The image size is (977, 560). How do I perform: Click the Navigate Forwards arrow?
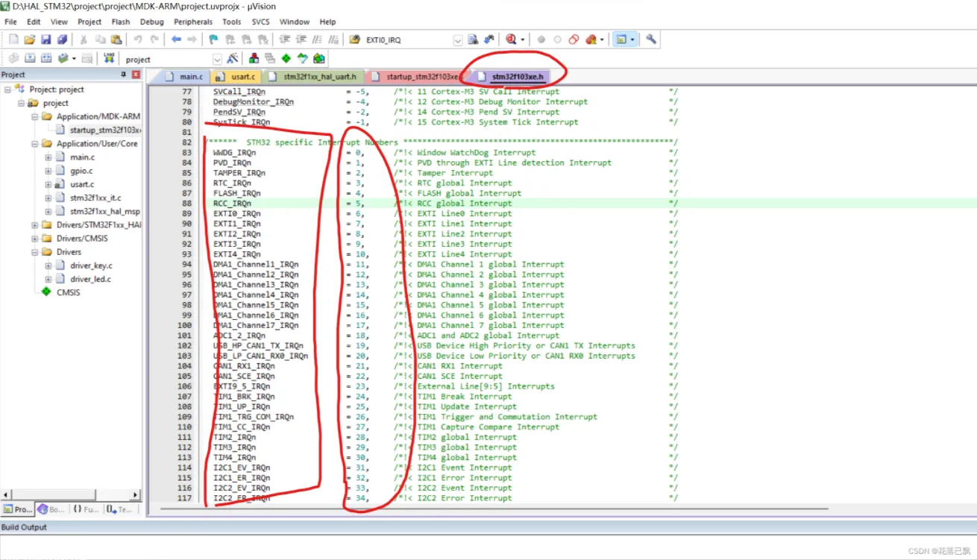click(x=192, y=39)
